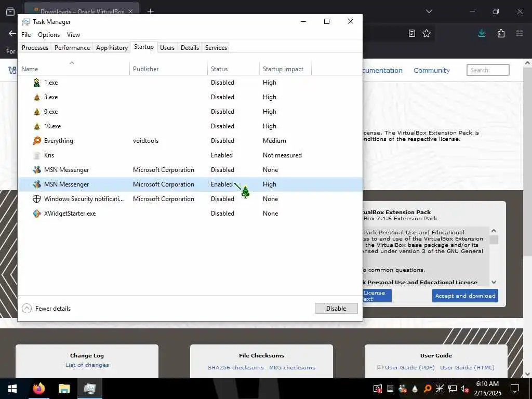Screen dimensions: 532x399
Task: Sort startup list by Name column
Action: [74, 69]
